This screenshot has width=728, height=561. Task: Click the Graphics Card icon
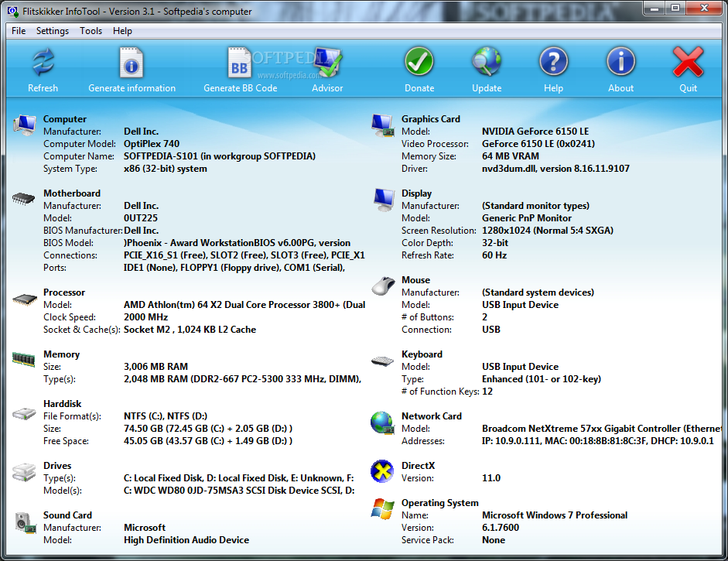pos(383,125)
